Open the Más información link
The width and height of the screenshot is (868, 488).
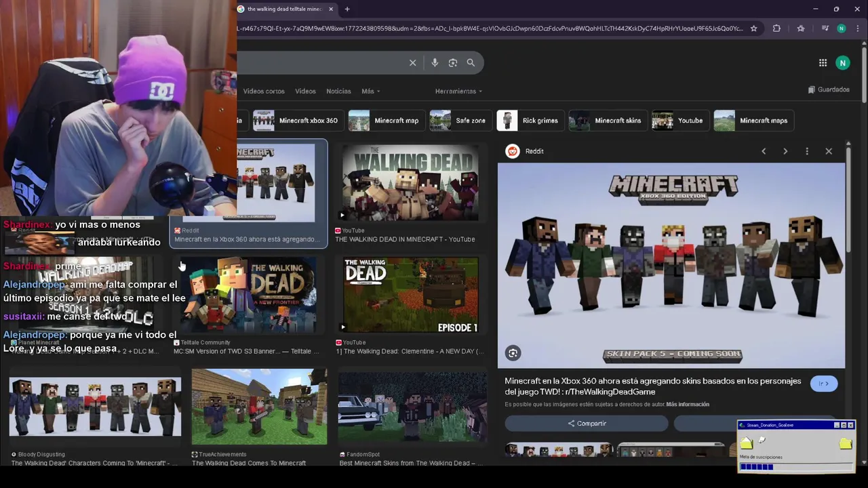coord(688,404)
